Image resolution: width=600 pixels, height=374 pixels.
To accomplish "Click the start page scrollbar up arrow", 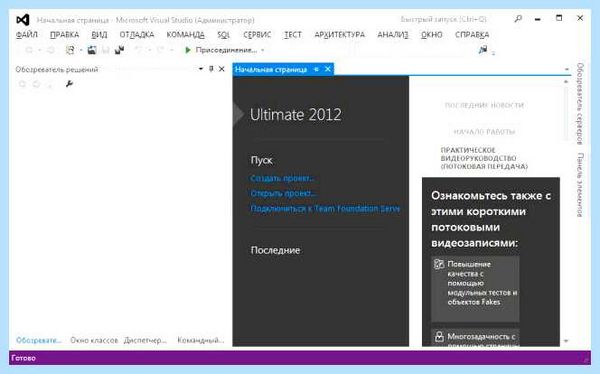I will point(566,82).
